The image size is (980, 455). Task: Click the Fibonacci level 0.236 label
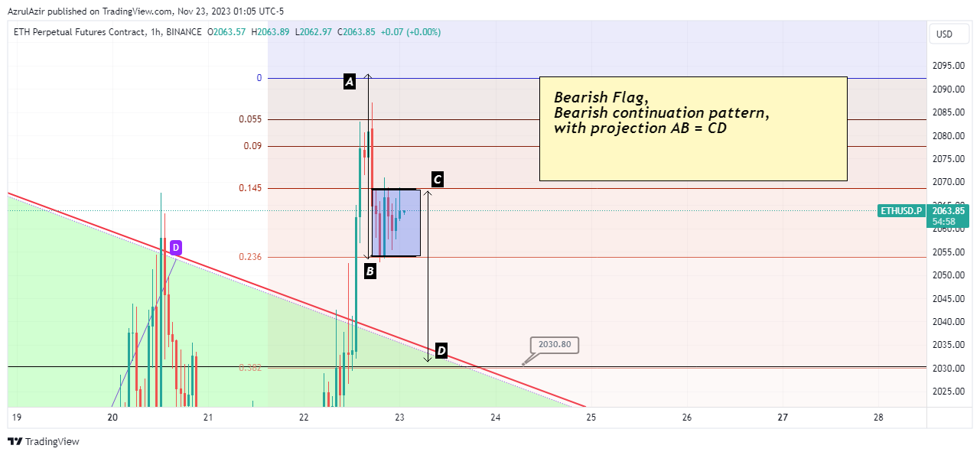pos(250,257)
